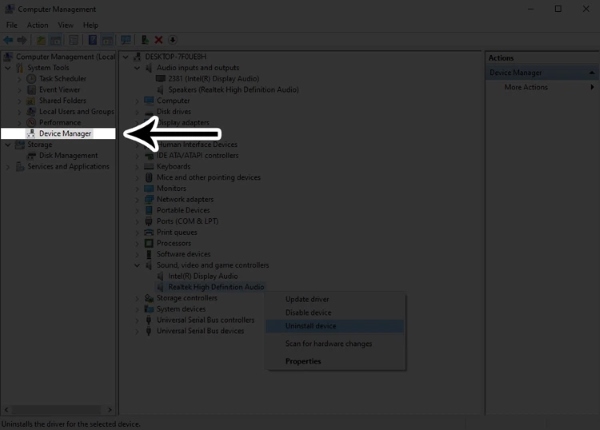Click the blue Help toolbar icon
The width and height of the screenshot is (600, 430).
pos(93,40)
